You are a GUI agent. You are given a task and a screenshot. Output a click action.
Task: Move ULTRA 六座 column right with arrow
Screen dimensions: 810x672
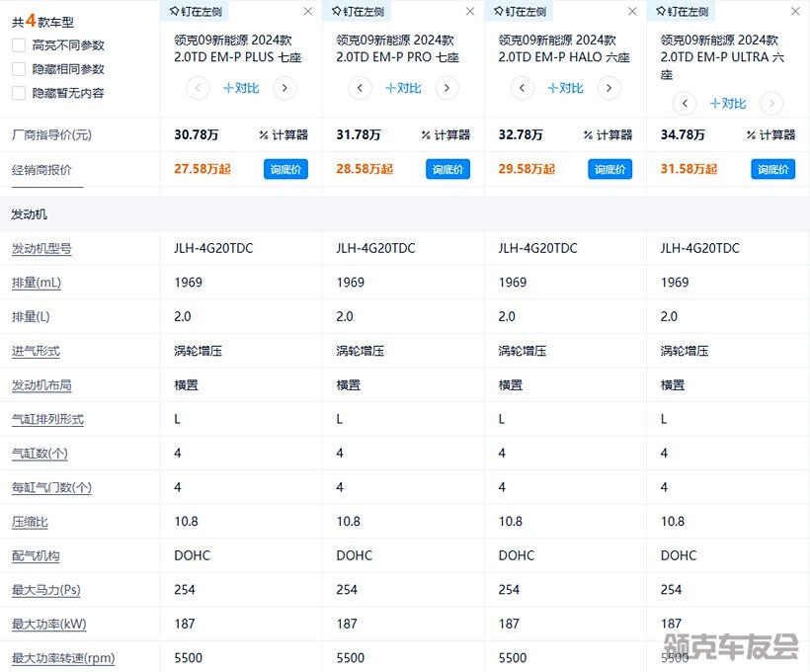[x=771, y=104]
